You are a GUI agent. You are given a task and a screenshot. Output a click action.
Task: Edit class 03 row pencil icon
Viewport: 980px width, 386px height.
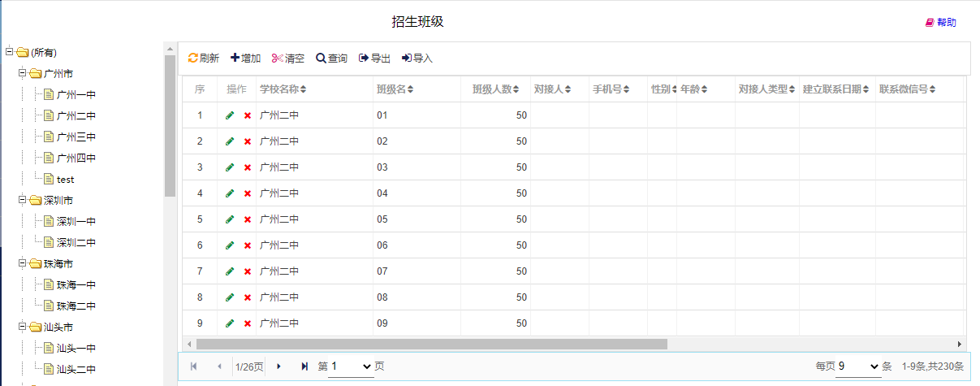pyautogui.click(x=230, y=167)
